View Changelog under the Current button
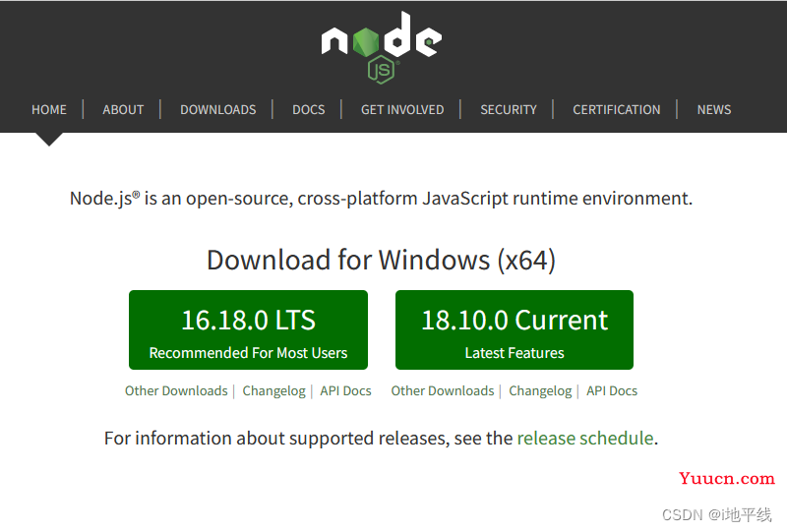787x532 pixels. 540,391
